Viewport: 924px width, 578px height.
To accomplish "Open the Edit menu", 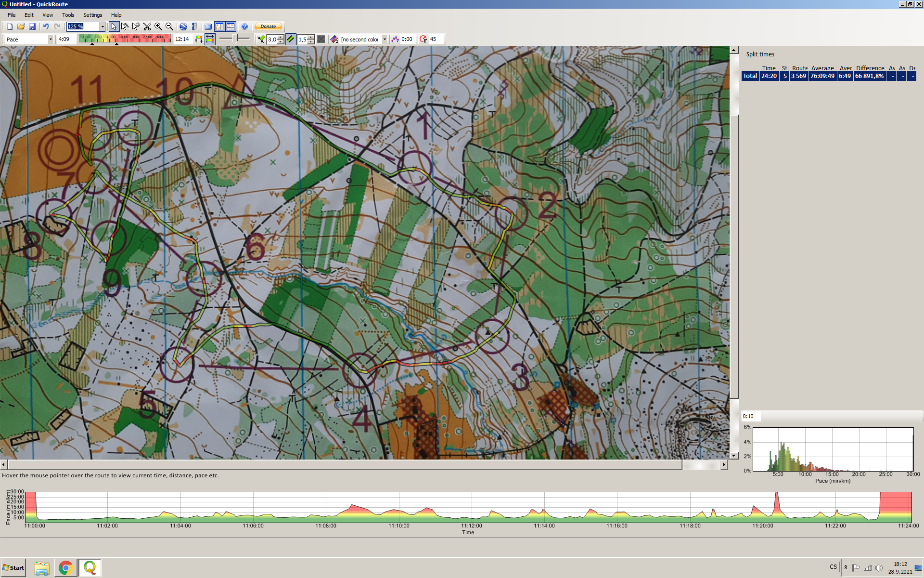I will (x=29, y=15).
